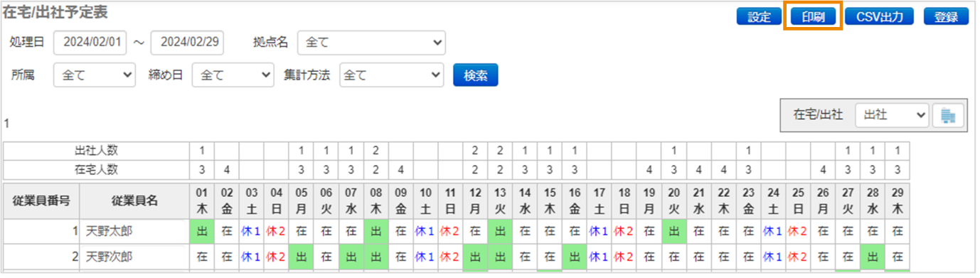This screenshot has width=980, height=278.
Task: Run the 検索 search button
Action: (x=476, y=75)
